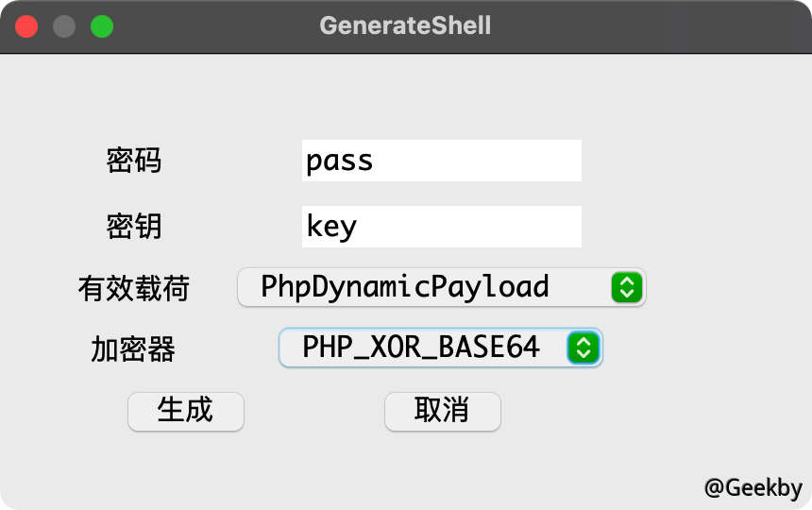Minimize window with the gray title button
The width and height of the screenshot is (812, 510).
[x=64, y=26]
